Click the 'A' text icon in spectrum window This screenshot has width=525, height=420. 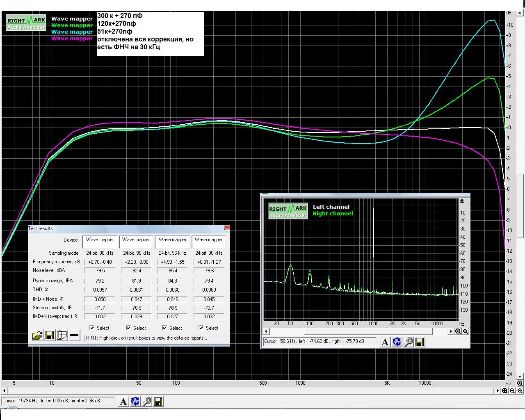(x=385, y=342)
